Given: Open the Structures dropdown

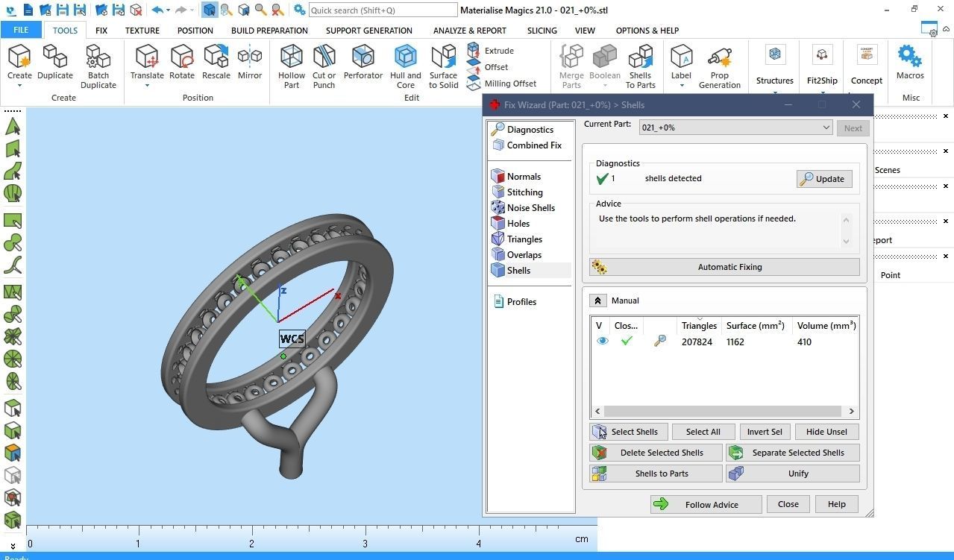Looking at the screenshot, I should (774, 93).
